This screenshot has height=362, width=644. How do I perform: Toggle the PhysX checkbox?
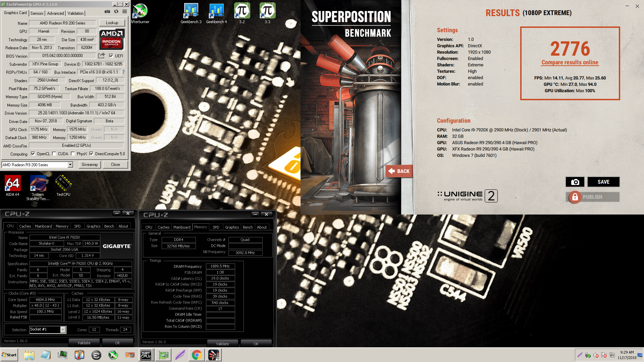(73, 154)
